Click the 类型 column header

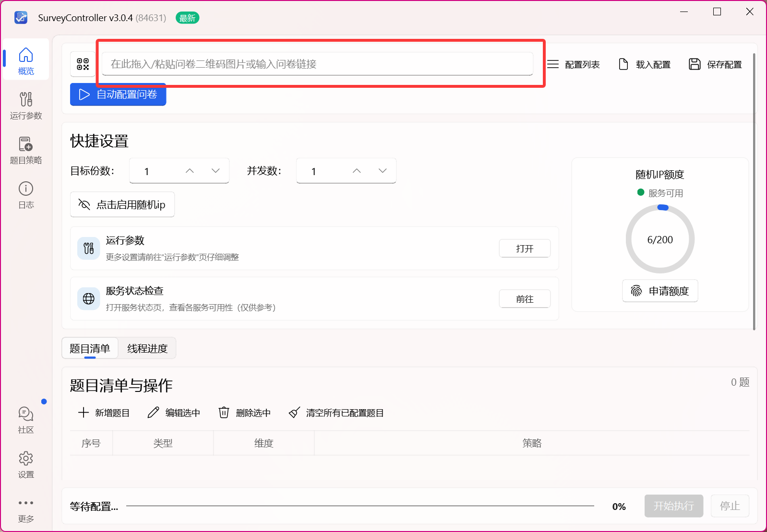[163, 443]
